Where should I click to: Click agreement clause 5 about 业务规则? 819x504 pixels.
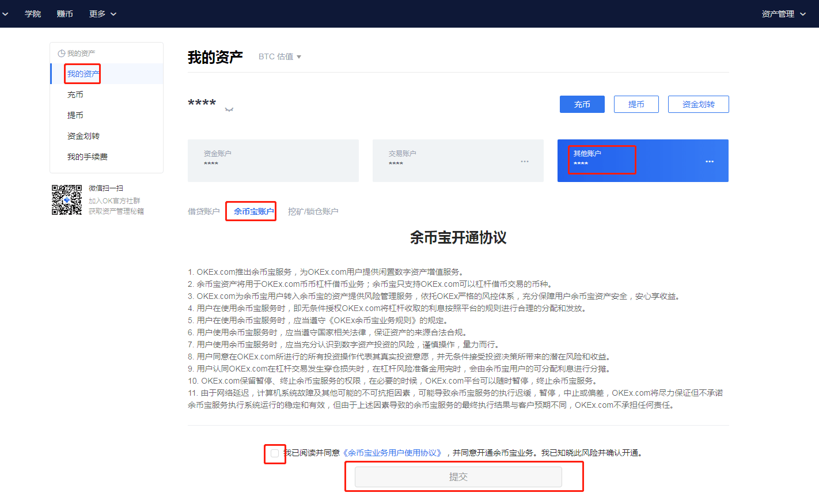pyautogui.click(x=318, y=320)
